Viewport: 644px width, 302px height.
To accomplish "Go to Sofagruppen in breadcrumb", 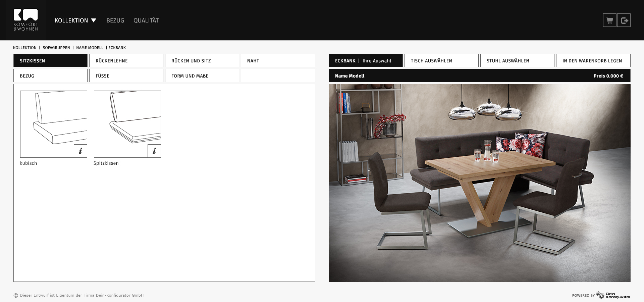I will 56,48.
